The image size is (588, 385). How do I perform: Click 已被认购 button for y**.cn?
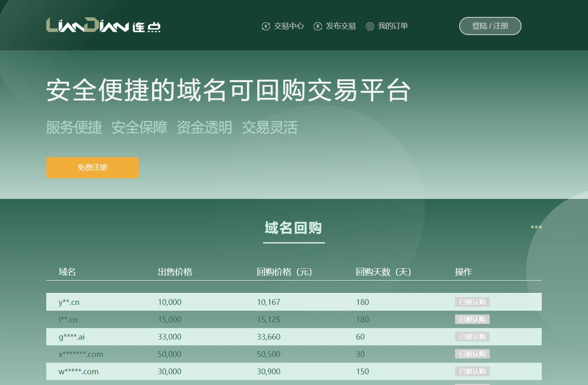472,302
